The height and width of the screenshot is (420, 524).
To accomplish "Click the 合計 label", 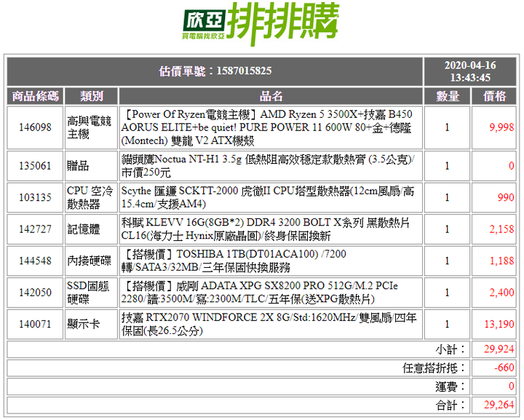I will point(450,405).
